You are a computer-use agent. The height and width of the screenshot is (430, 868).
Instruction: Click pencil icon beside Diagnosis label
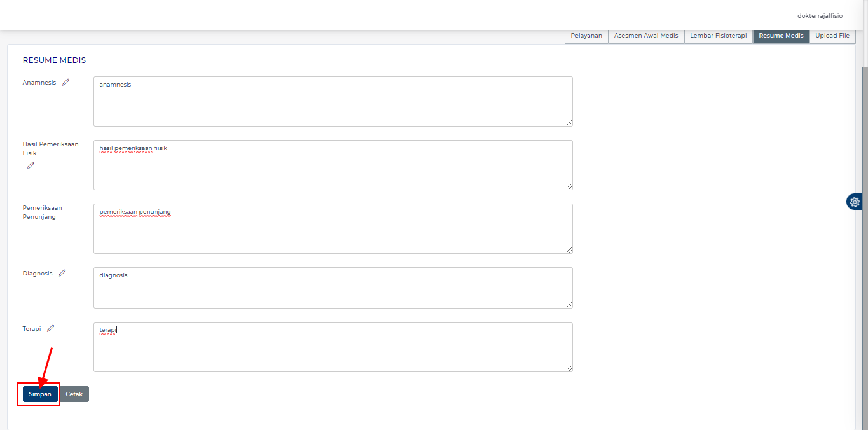point(62,273)
